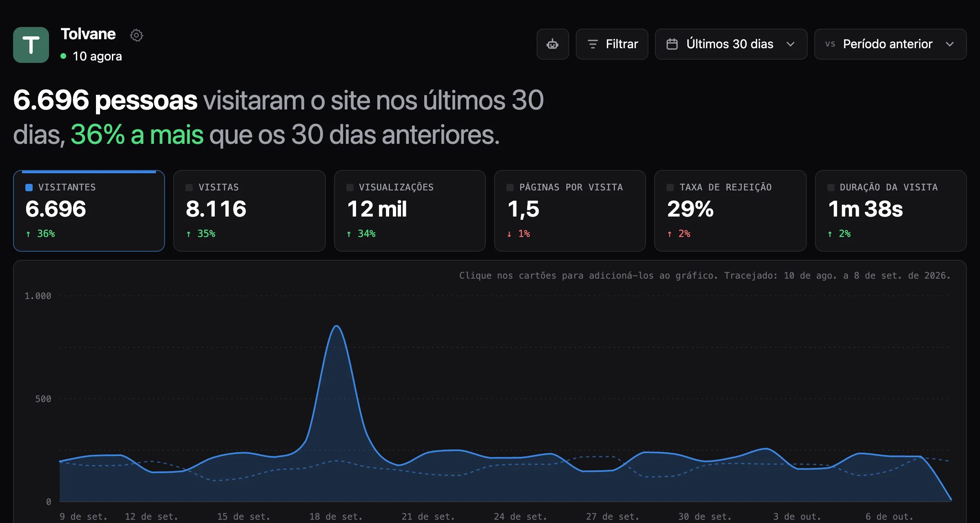
Task: Click the calendar icon in date range picker
Action: [x=672, y=44]
